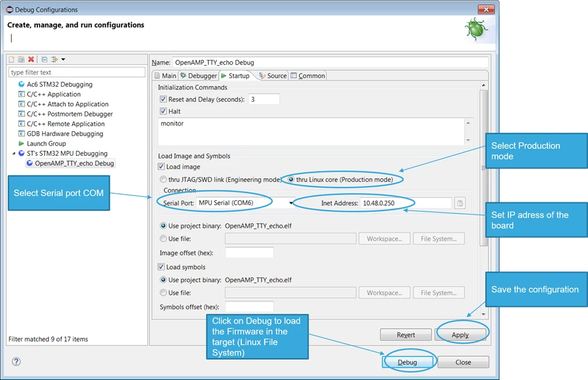Screen dimensions: 588x380
Task: Select thru Linux core Production mode
Action: point(291,179)
